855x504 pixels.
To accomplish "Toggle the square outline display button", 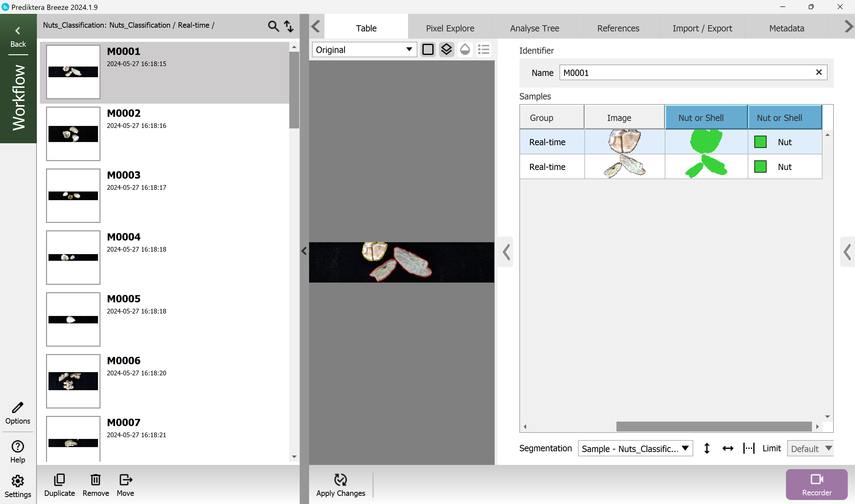I will click(x=428, y=49).
